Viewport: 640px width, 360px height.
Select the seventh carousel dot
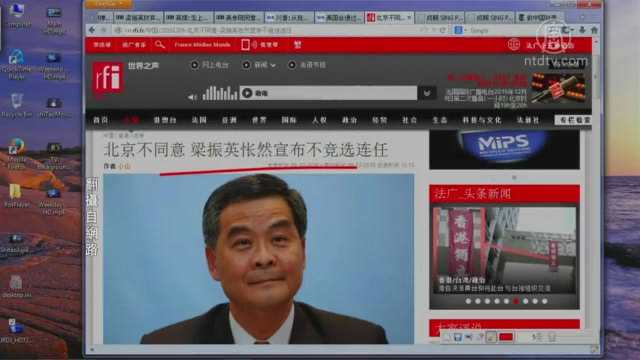point(525,301)
